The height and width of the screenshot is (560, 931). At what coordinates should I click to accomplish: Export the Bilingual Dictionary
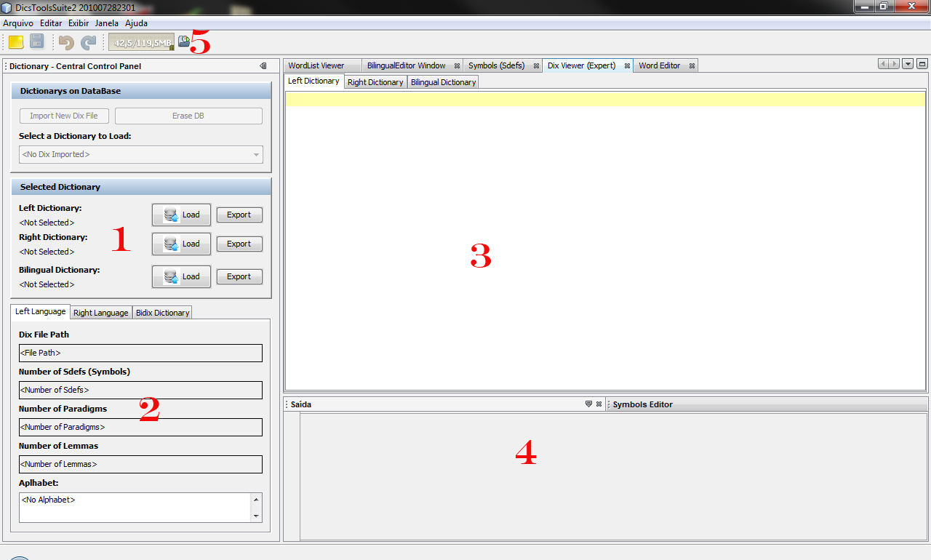pyautogui.click(x=239, y=277)
